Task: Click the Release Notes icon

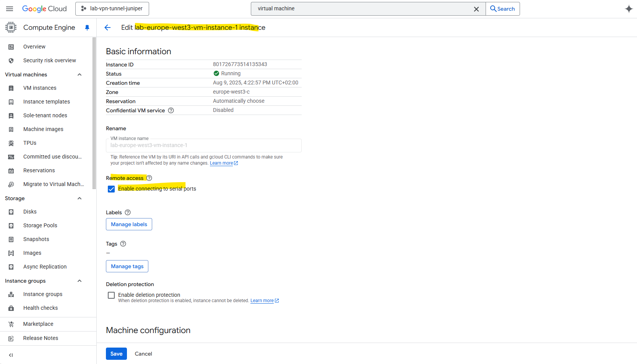Action: (11, 338)
